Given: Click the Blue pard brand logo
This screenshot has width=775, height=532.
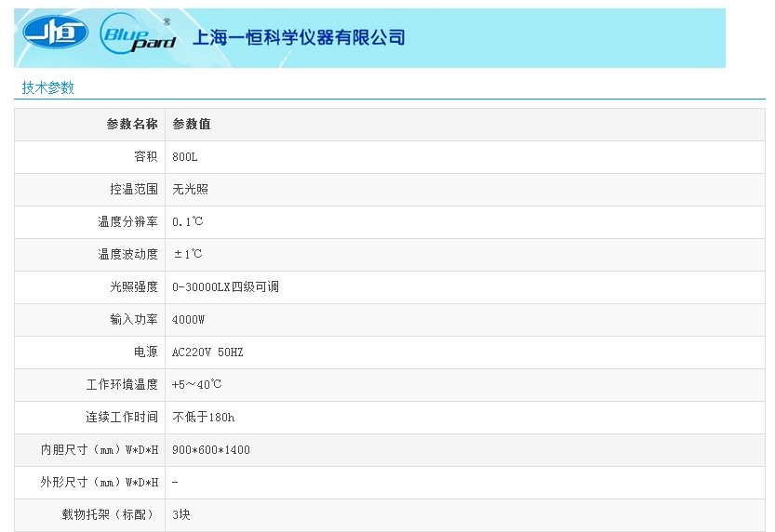Looking at the screenshot, I should (138, 36).
